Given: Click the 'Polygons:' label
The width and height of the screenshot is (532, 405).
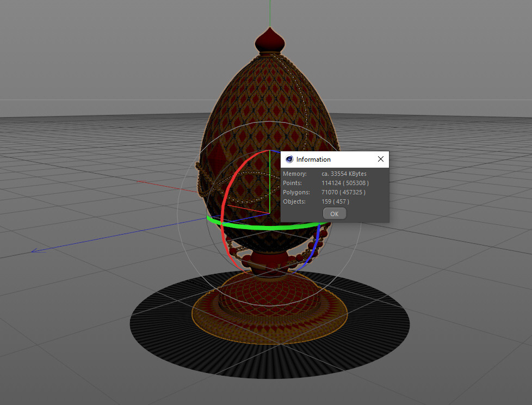Looking at the screenshot, I should 296,192.
